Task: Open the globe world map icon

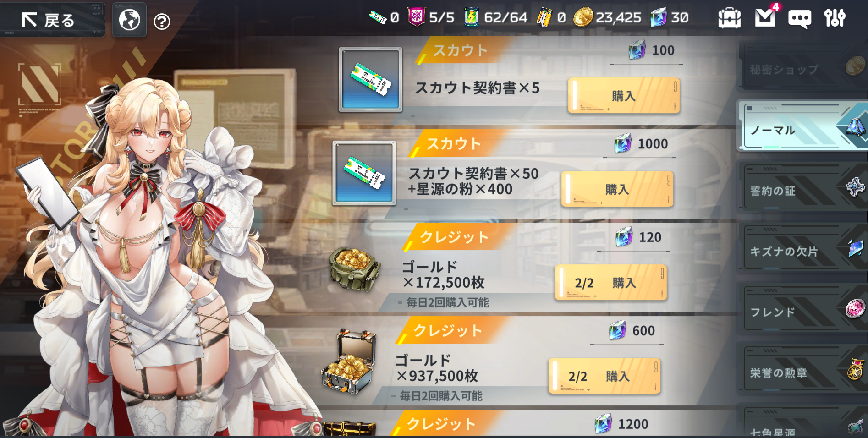Action: click(x=129, y=20)
